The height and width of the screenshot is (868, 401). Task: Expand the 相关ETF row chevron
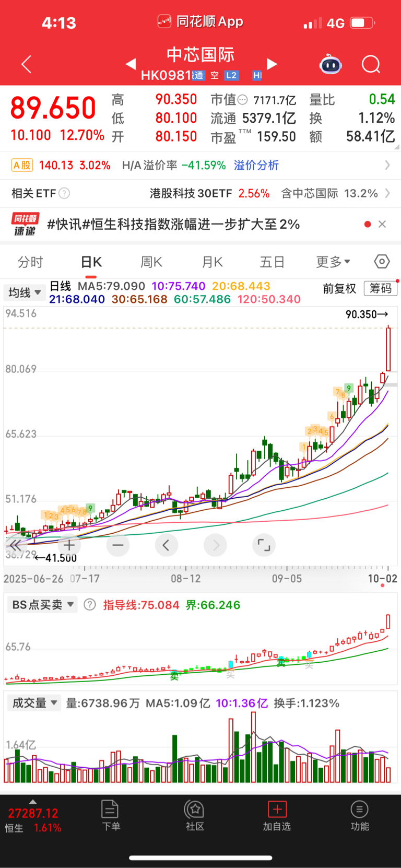click(387, 193)
